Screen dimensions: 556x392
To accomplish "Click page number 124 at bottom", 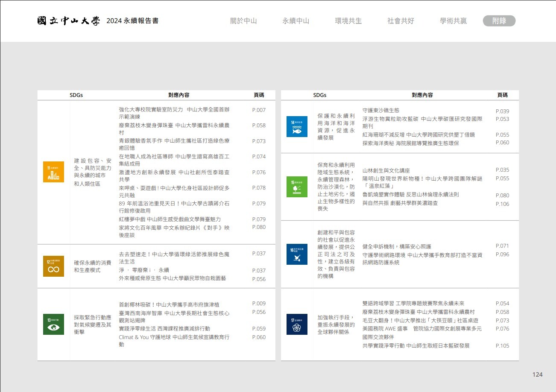I will coord(537,374).
